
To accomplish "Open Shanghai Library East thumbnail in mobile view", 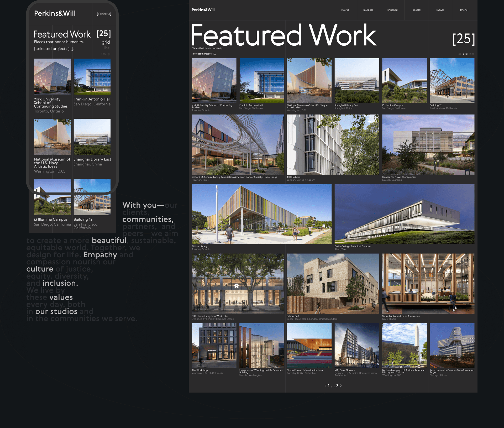I will [x=92, y=137].
